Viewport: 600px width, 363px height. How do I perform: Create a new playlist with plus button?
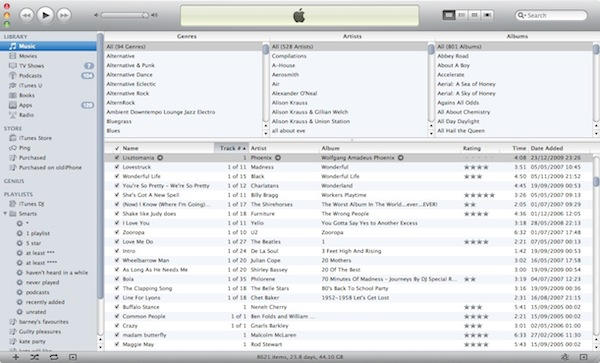(x=16, y=357)
